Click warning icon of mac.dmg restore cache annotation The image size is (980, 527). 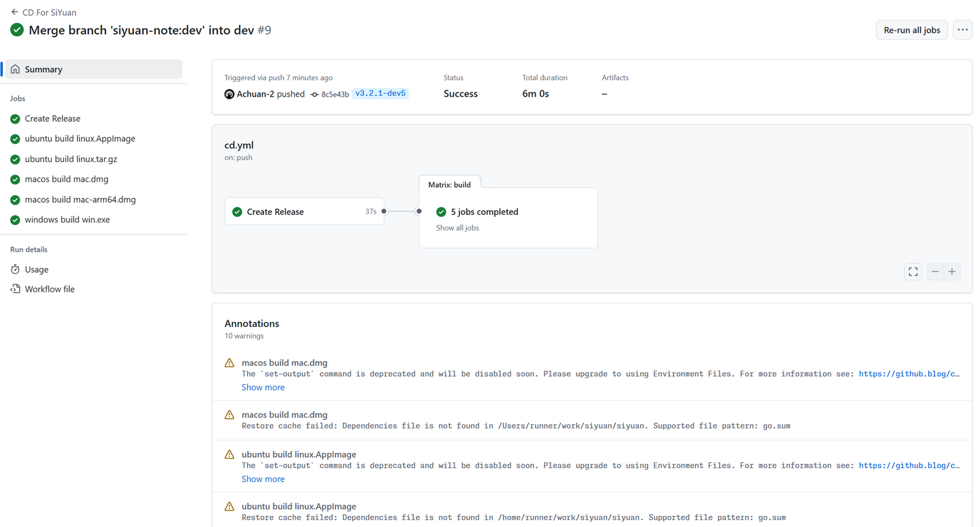click(x=229, y=415)
